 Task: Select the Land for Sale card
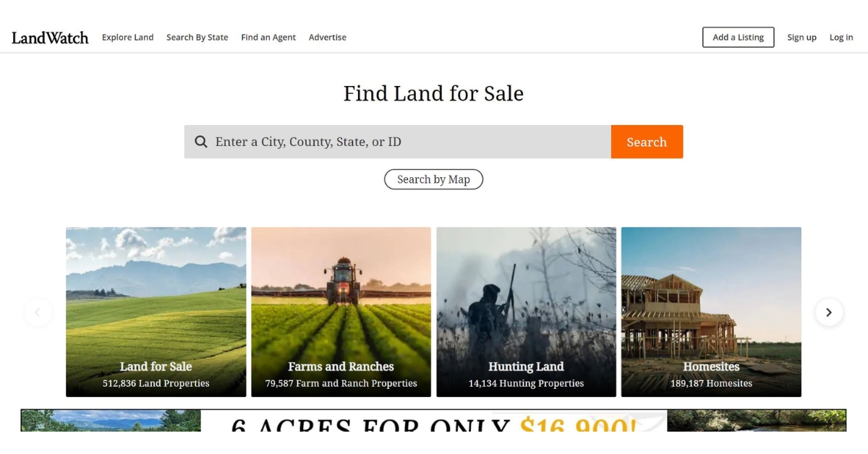click(156, 312)
